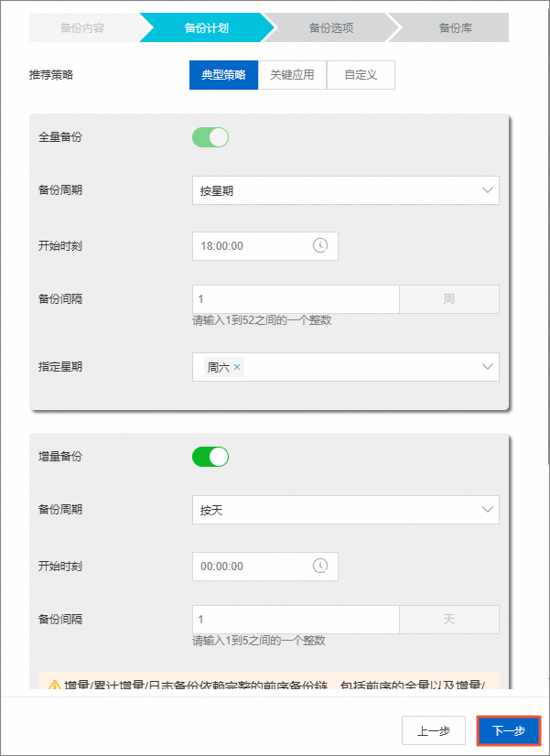Image resolution: width=550 pixels, height=756 pixels.
Task: Click the clock icon in incremental backup start time
Action: (x=319, y=566)
